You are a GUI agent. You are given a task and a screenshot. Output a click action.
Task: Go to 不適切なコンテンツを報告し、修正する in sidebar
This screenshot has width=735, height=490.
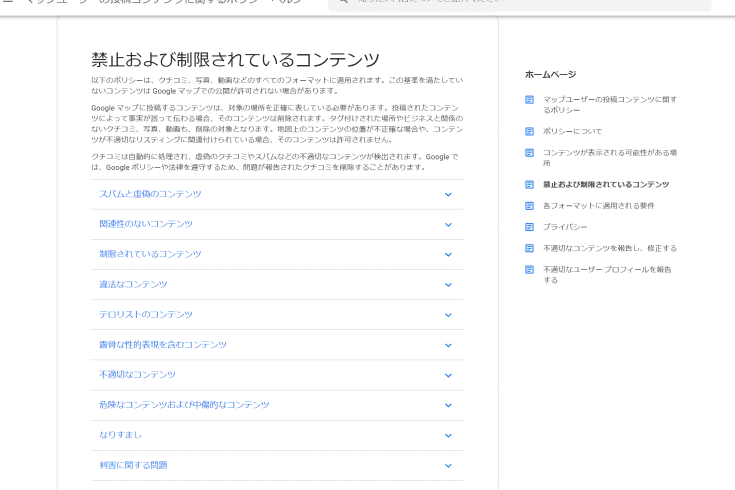610,248
